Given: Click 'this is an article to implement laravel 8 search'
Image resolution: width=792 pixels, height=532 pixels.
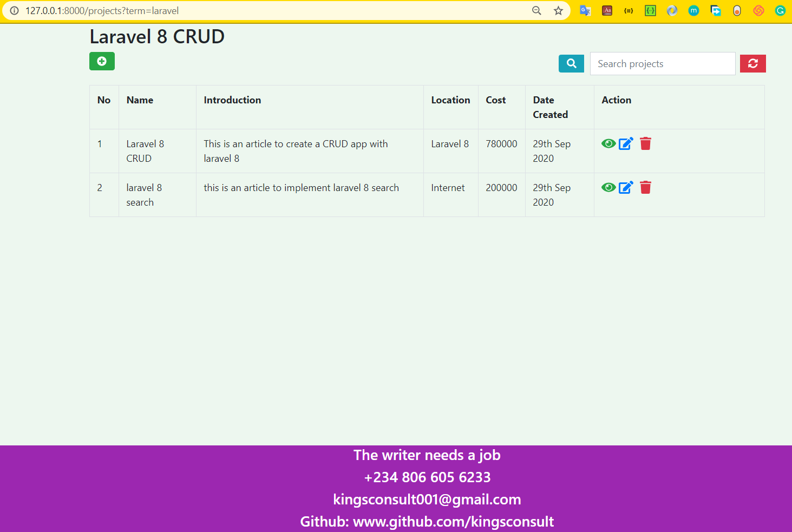Looking at the screenshot, I should tap(301, 188).
